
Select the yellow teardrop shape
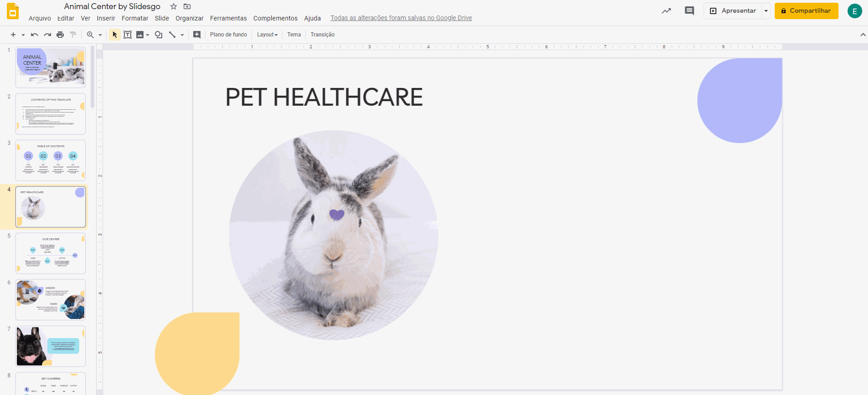click(x=197, y=354)
